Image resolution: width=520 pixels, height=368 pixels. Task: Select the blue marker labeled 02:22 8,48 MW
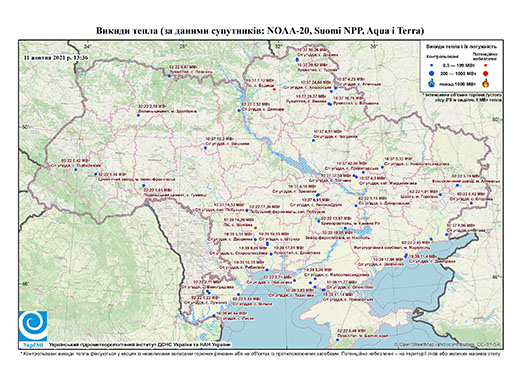coord(337,340)
